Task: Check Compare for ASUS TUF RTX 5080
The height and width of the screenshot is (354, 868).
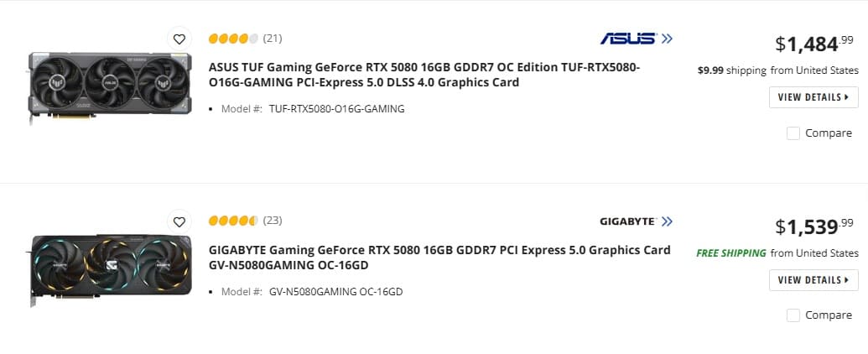Action: (793, 133)
